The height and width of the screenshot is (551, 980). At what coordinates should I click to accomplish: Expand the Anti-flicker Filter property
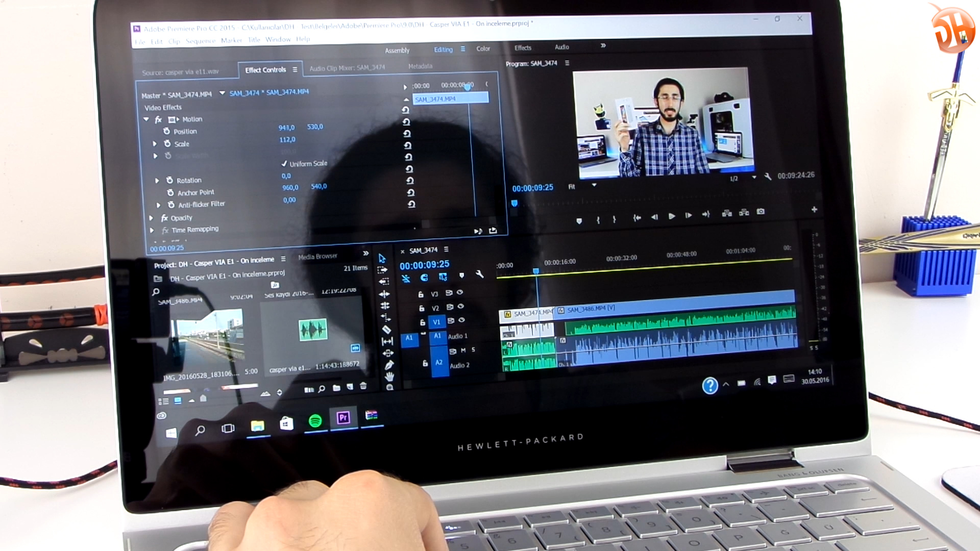point(159,205)
